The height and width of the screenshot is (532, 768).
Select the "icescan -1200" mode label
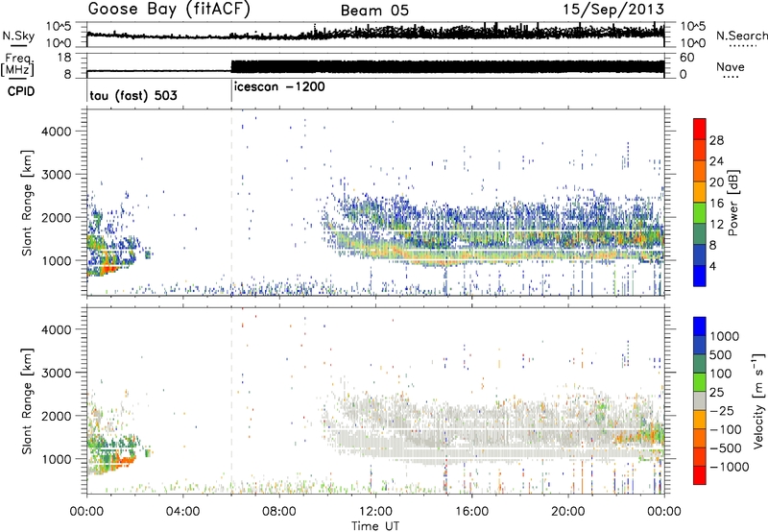(279, 87)
